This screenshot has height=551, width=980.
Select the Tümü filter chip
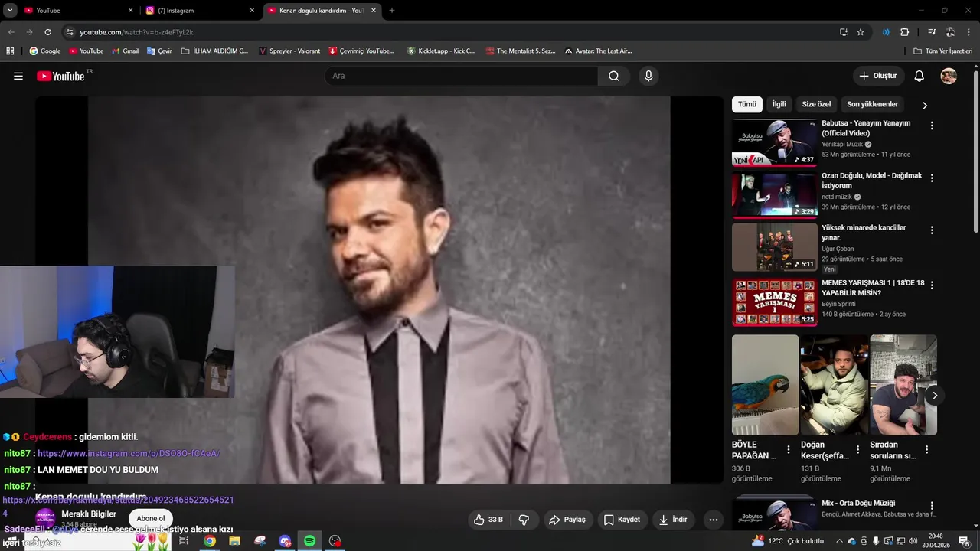click(747, 104)
